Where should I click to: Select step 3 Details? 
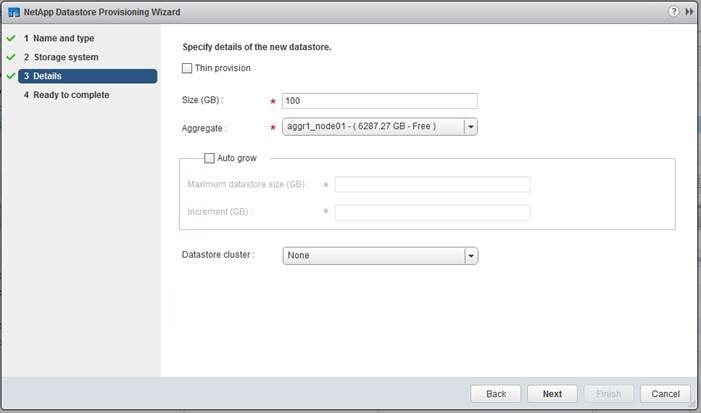click(x=88, y=76)
